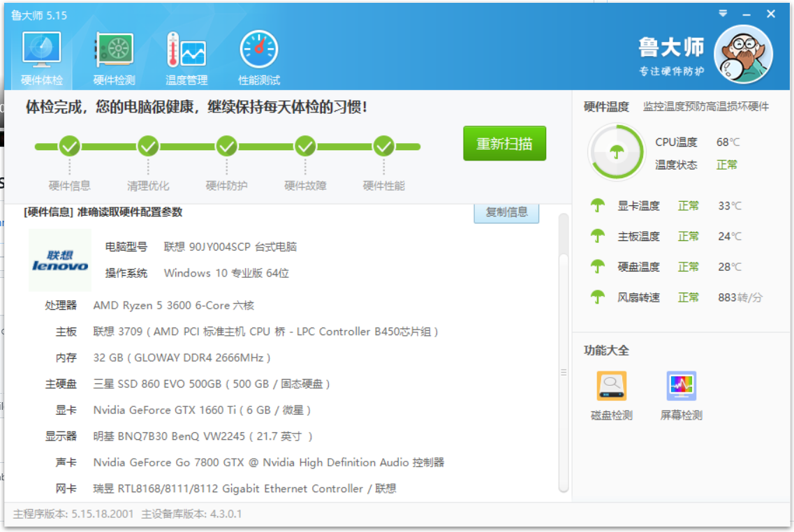
Task: Select the 三星 SSD 860 EVO disk text
Action: coord(212,384)
